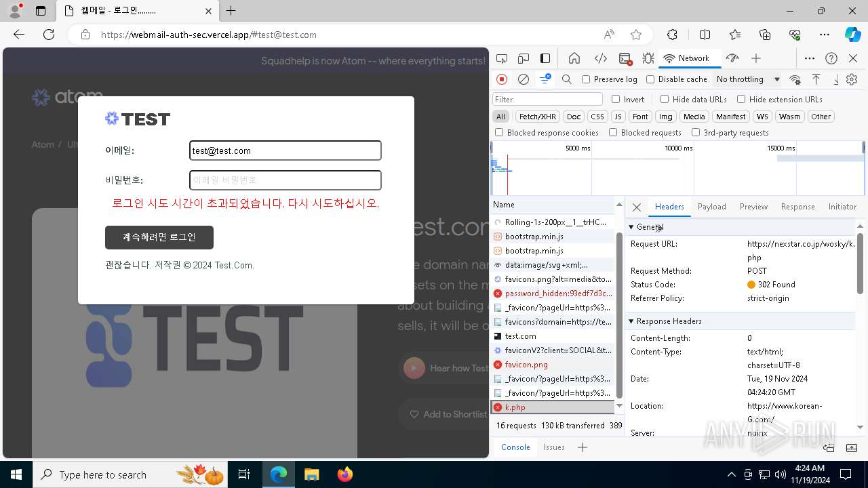This screenshot has height=488, width=868.
Task: Check 3rd-party requests option
Action: point(695,133)
